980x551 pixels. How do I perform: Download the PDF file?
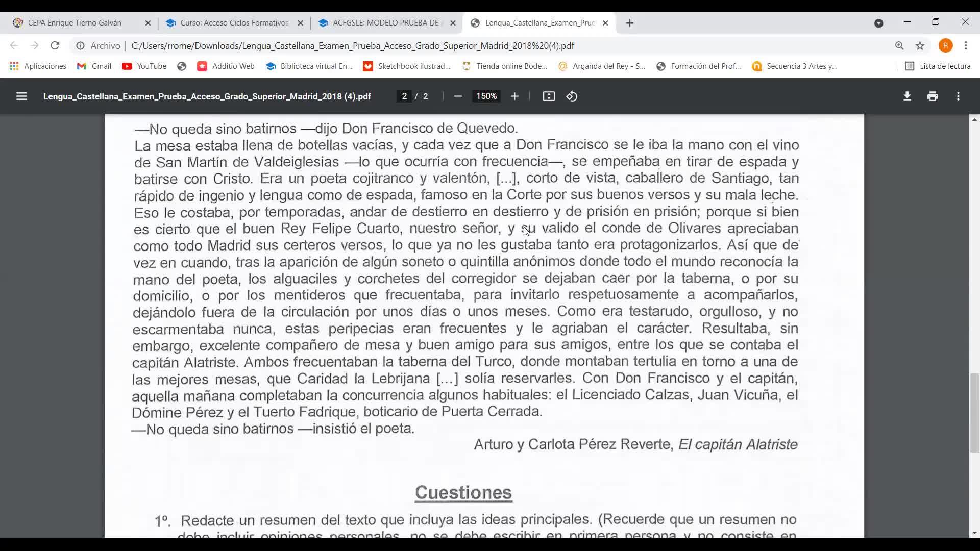pyautogui.click(x=907, y=96)
